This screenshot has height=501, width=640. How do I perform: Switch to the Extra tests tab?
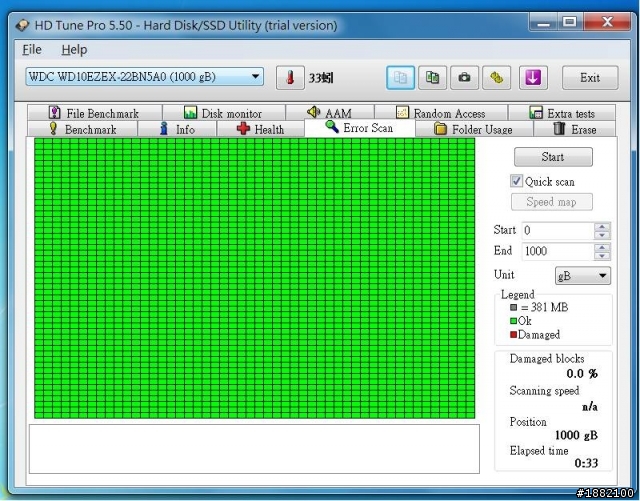click(x=562, y=113)
